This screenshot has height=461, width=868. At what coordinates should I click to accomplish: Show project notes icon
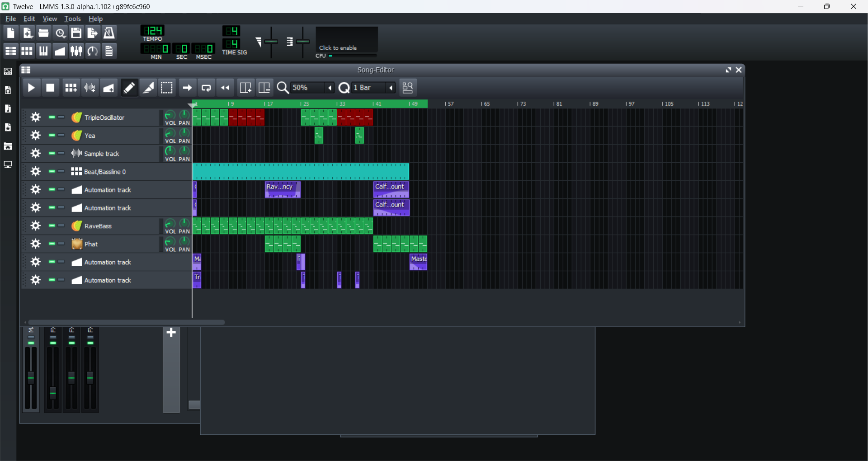(109, 51)
